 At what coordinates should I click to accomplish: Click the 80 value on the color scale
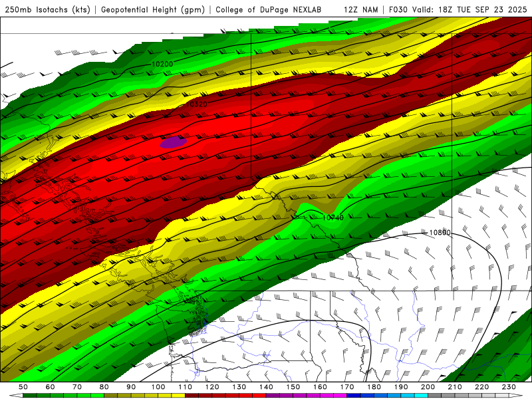[104, 387]
